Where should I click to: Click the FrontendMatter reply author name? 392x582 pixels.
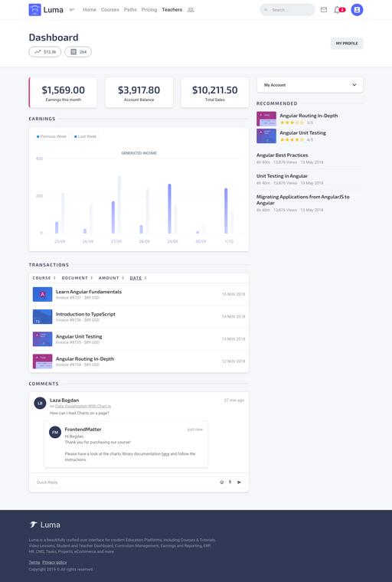click(x=83, y=429)
